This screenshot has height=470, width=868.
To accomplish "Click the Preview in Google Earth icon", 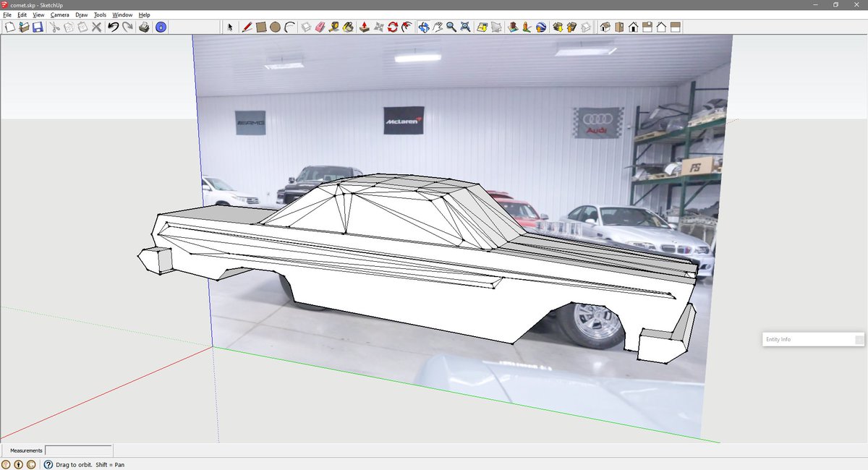I will tap(540, 27).
